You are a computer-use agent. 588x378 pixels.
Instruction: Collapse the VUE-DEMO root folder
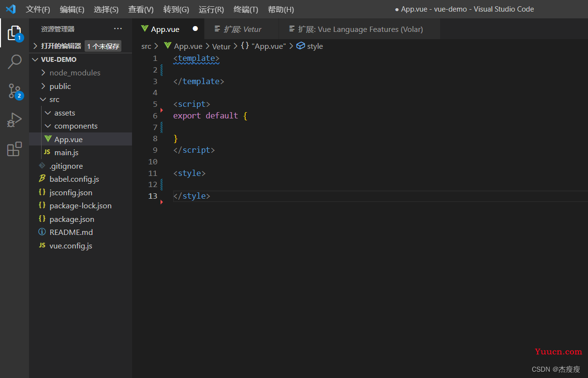pyautogui.click(x=80, y=59)
